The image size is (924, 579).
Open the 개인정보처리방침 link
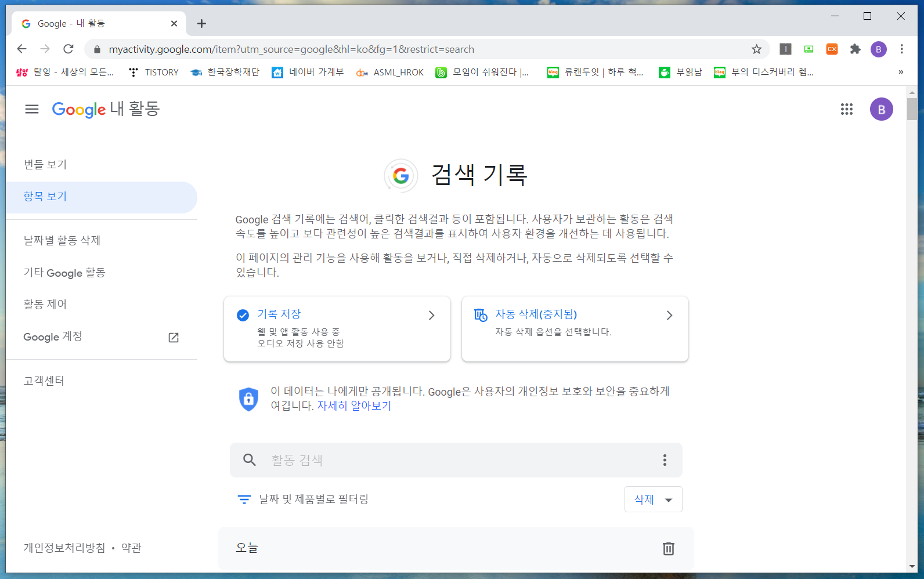click(64, 548)
